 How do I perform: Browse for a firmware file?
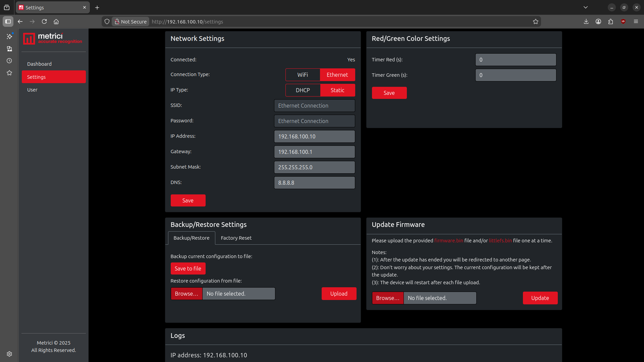(388, 298)
